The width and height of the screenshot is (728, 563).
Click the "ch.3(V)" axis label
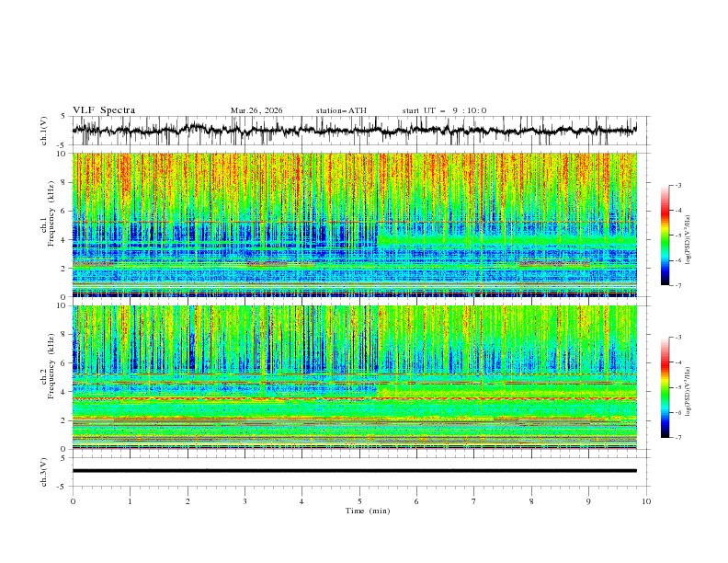pos(44,472)
